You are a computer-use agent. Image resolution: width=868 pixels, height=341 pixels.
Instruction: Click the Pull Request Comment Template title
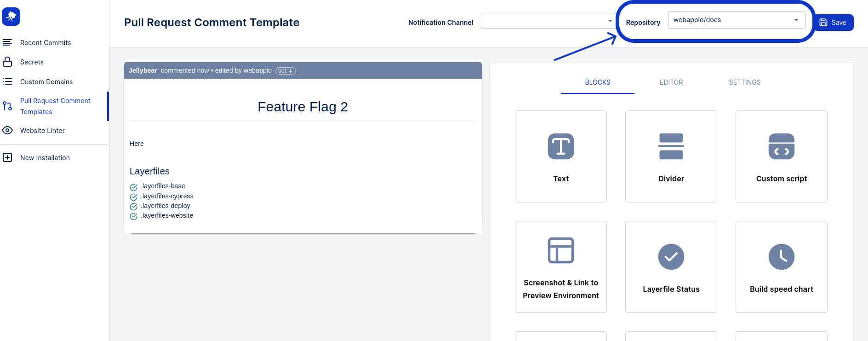click(211, 23)
